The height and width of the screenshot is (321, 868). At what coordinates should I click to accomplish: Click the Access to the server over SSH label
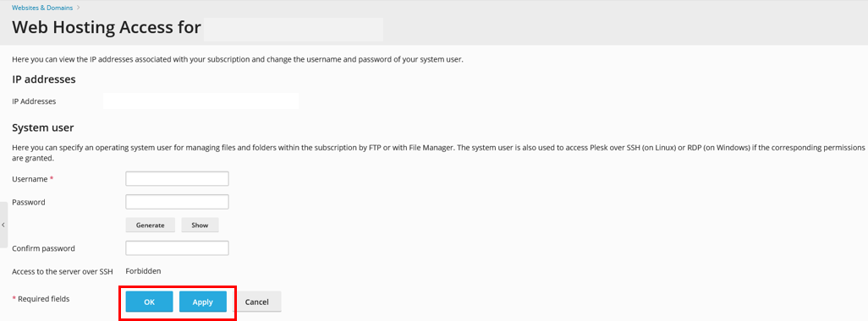pos(63,270)
